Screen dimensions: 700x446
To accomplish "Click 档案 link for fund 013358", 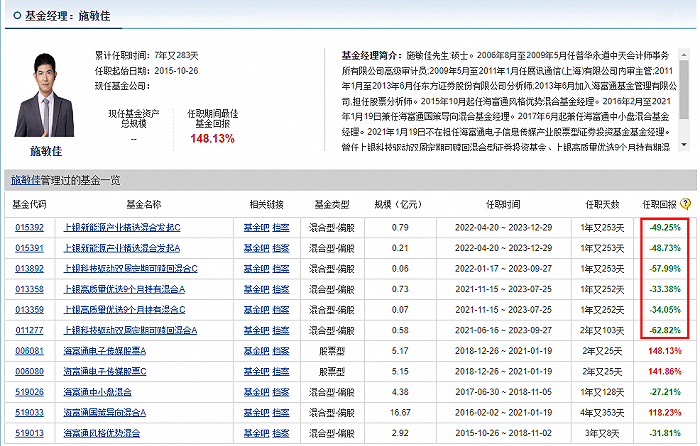I will (x=281, y=289).
